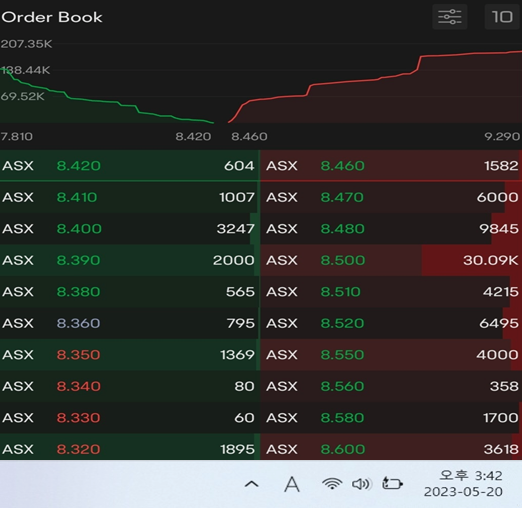Click the ask row with 6000 volume

[x=391, y=197]
